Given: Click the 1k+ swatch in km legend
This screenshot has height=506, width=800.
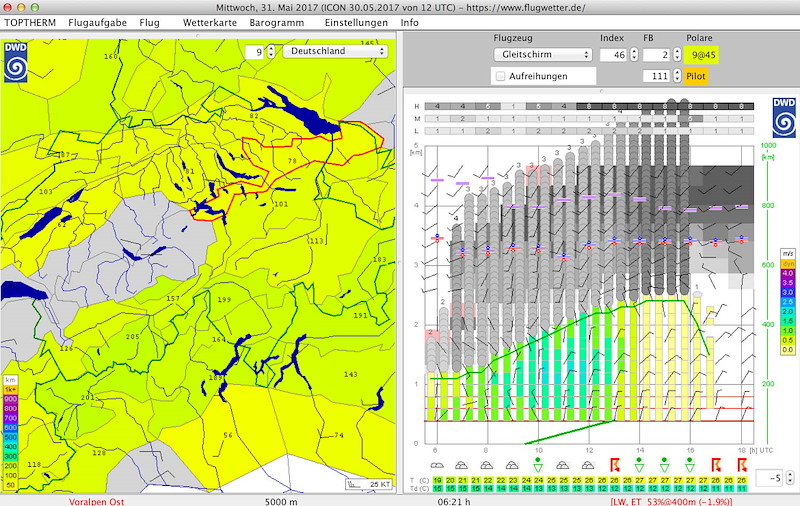Looking at the screenshot, I should click(x=10, y=389).
